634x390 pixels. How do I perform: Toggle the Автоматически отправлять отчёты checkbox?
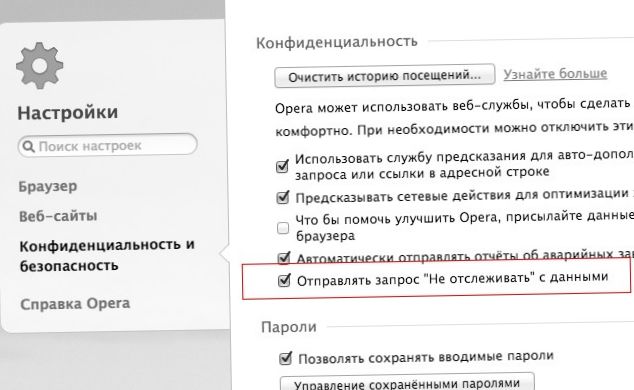pos(284,258)
